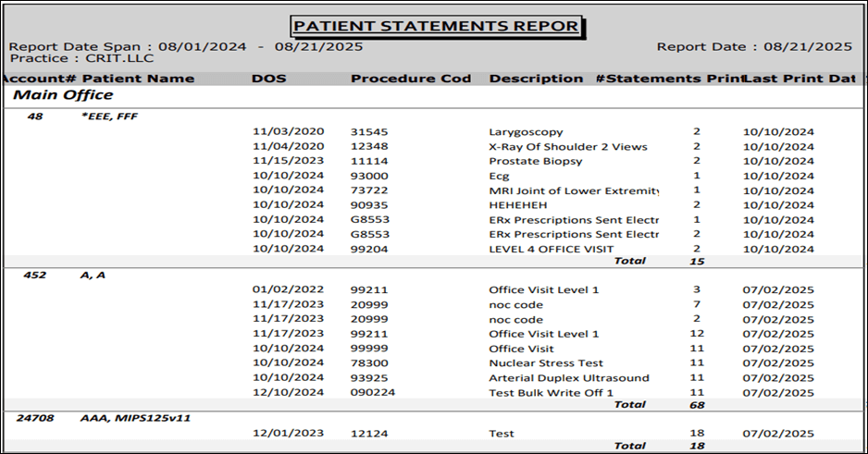Click the statements total value 68
This screenshot has width=868, height=454.
coord(696,405)
